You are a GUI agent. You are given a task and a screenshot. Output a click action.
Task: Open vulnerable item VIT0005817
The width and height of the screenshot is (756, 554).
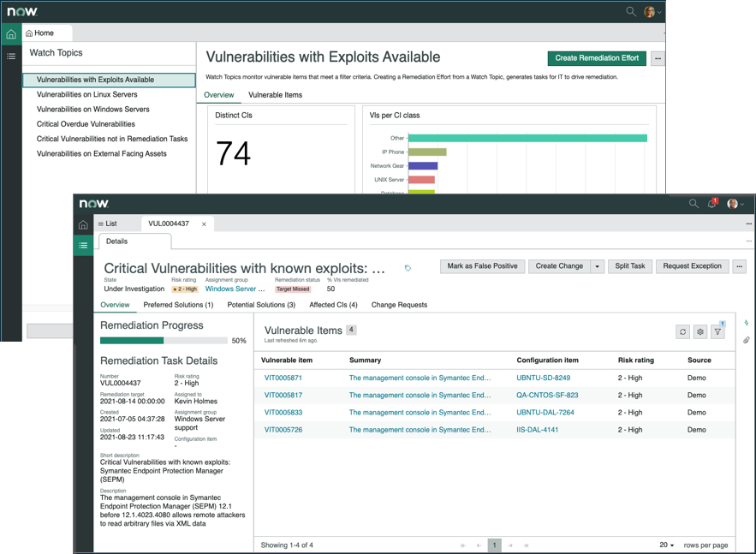283,396
